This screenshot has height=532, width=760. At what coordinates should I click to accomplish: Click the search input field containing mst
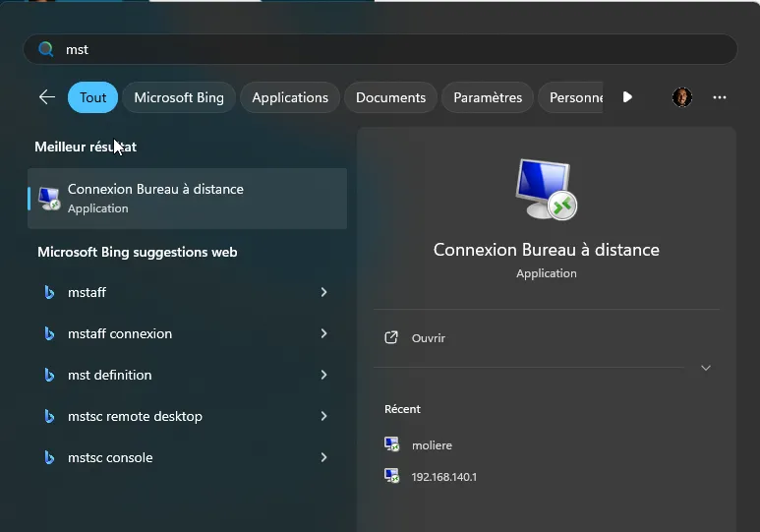click(393, 49)
